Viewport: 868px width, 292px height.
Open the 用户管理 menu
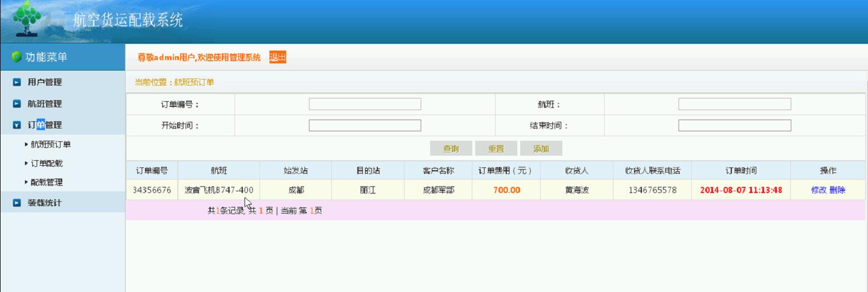point(45,82)
